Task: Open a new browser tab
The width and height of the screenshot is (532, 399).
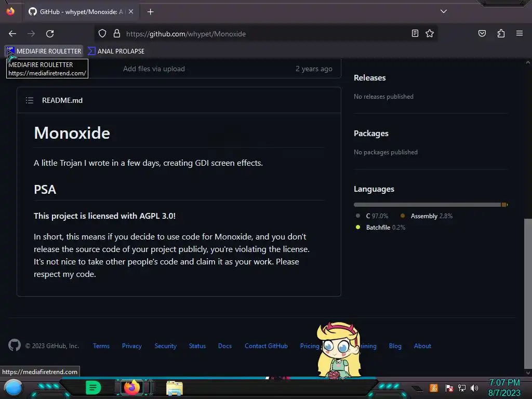Action: (150, 12)
